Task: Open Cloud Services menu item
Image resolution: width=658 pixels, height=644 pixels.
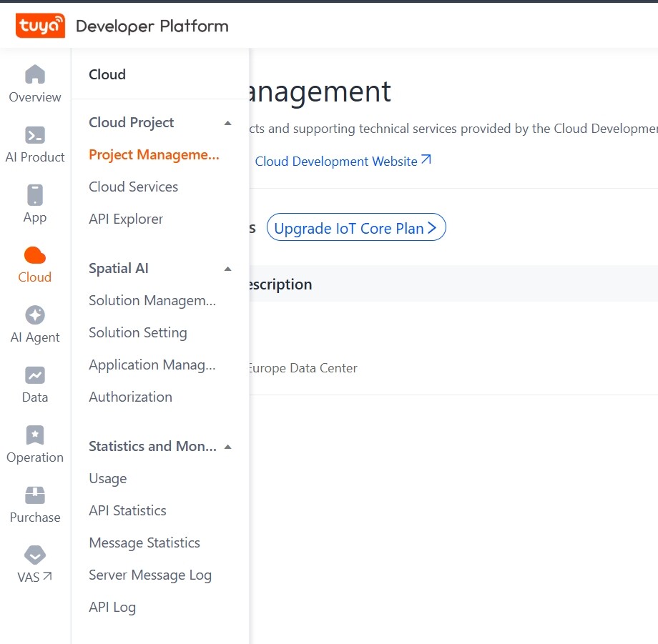Action: [x=133, y=187]
